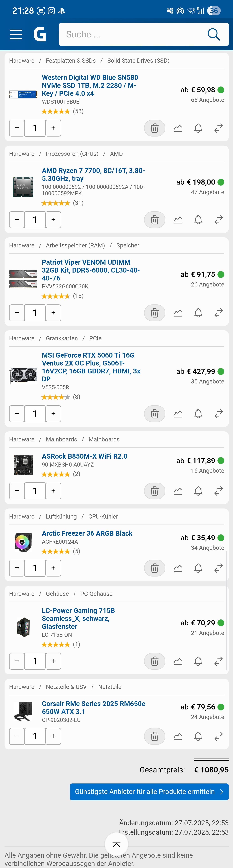This screenshot has height=868, width=233.
Task: Open the hamburger navigation menu
Action: tap(16, 34)
